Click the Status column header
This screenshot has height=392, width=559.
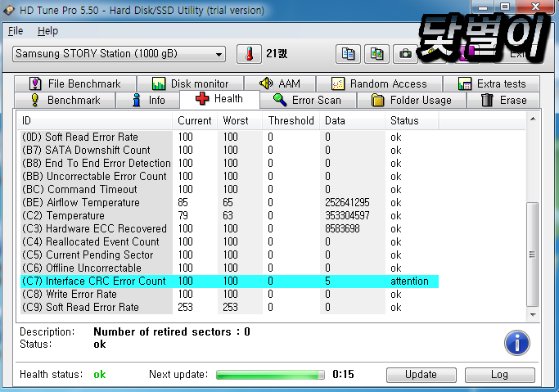pos(412,121)
